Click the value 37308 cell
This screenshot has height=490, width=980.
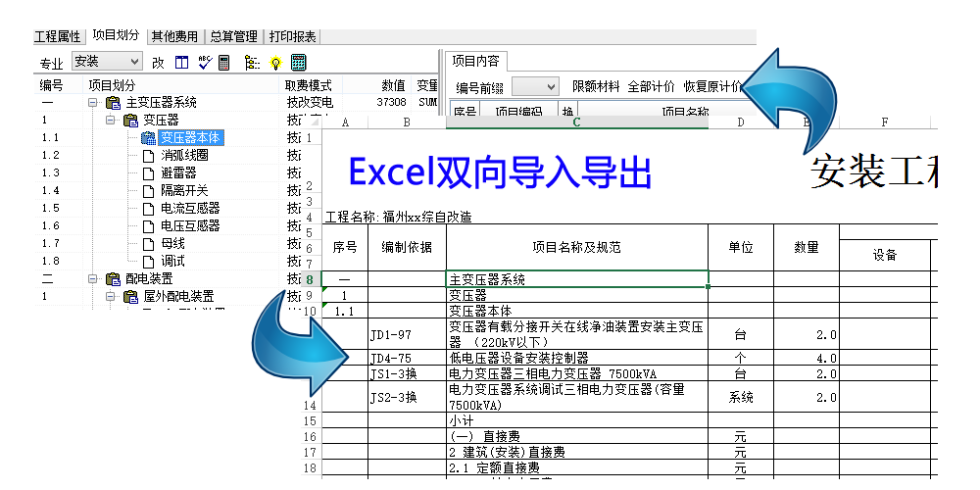click(x=391, y=103)
